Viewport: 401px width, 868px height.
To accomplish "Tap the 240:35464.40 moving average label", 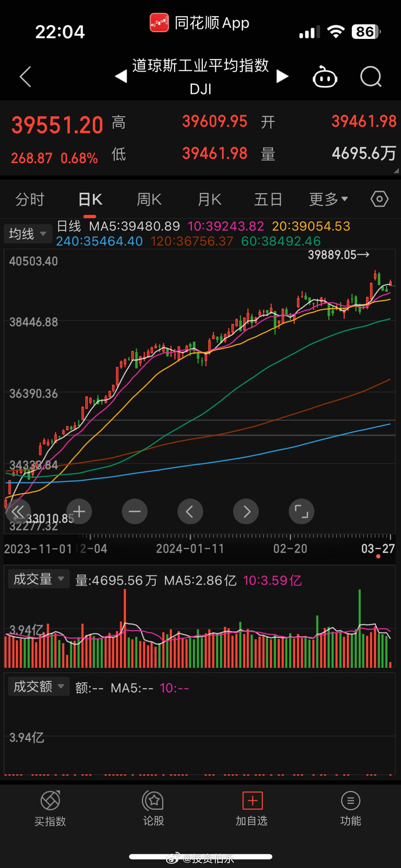I will point(100,241).
